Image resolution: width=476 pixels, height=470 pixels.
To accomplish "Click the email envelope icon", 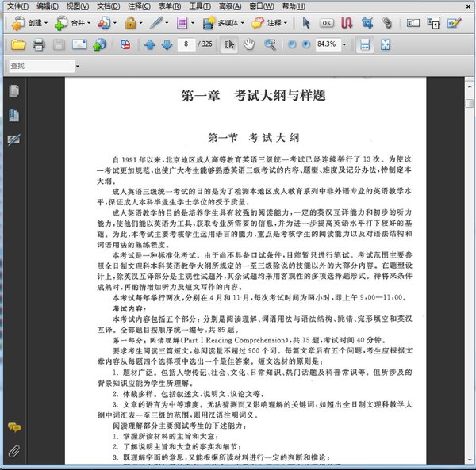I will click(79, 45).
